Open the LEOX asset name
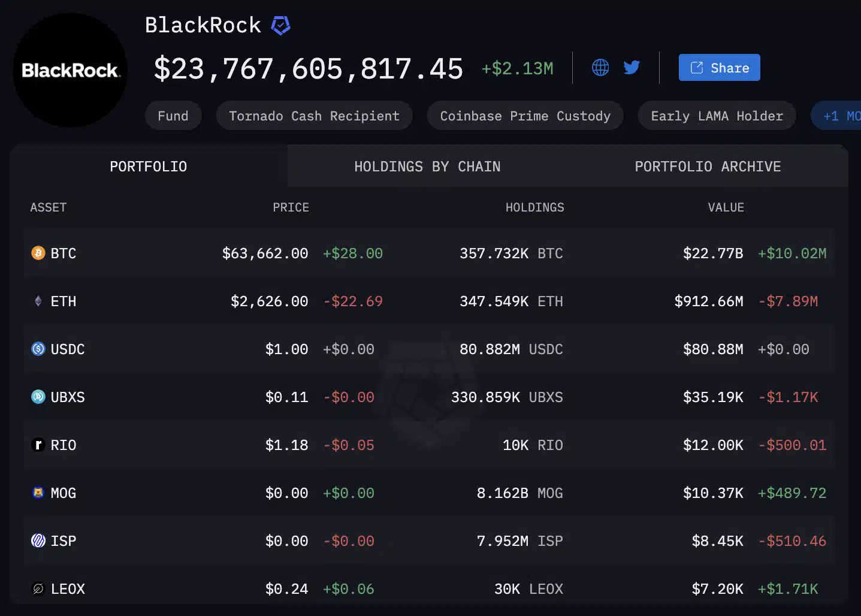The width and height of the screenshot is (861, 616). 68,589
